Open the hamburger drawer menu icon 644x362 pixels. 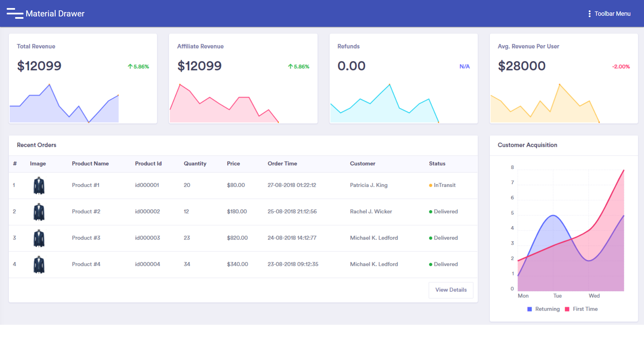point(15,13)
